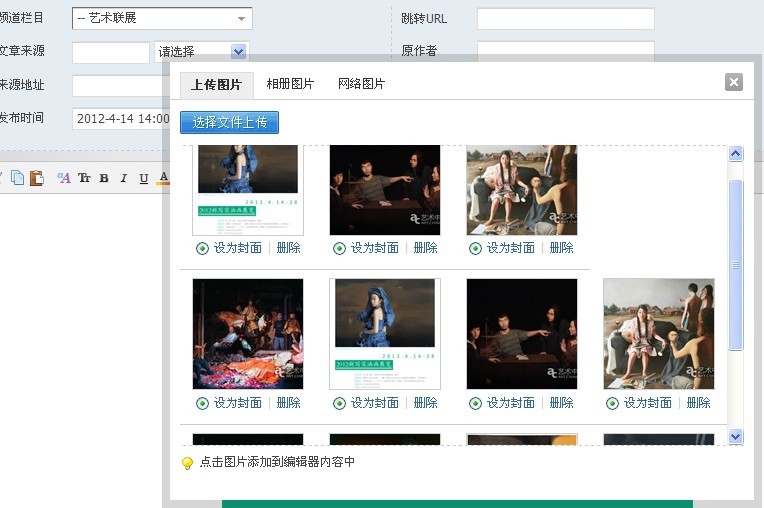Insert second-row sofa painting thumbnail
The height and width of the screenshot is (508, 764).
[659, 334]
